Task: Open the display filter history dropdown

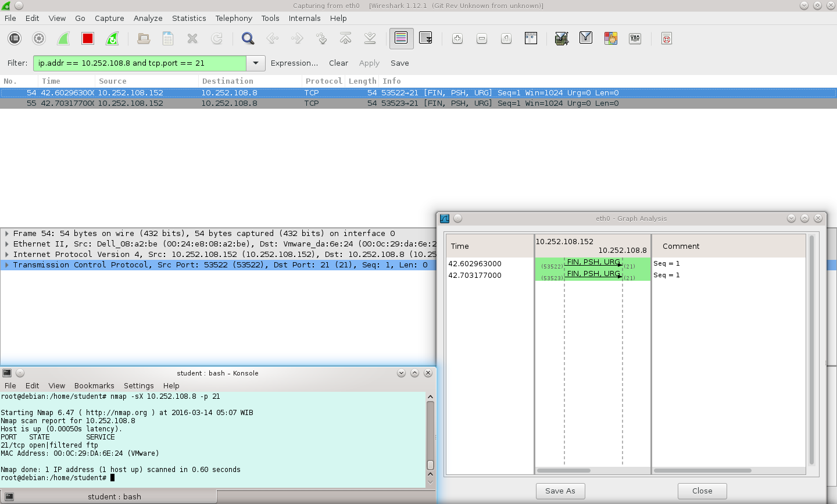Action: click(x=256, y=63)
